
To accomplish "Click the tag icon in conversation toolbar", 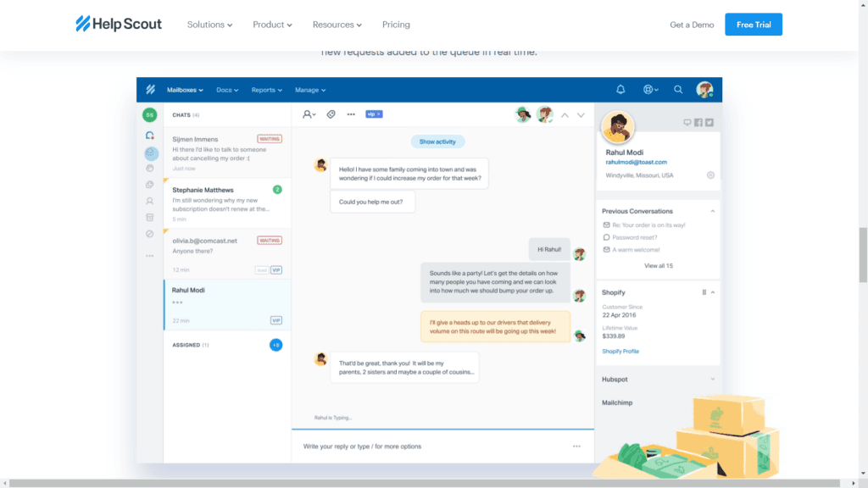I will 331,114.
